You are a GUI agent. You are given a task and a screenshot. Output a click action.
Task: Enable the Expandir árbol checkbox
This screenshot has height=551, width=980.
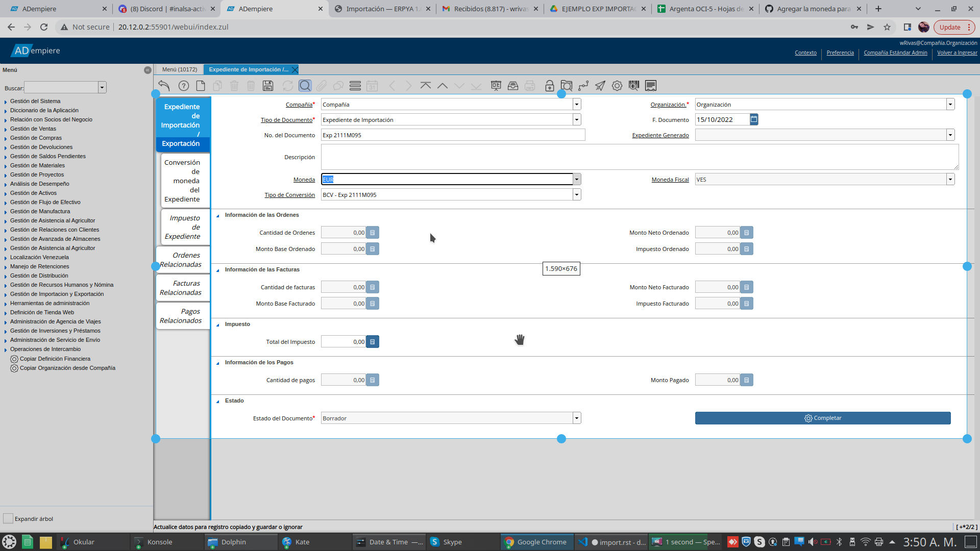[8, 519]
